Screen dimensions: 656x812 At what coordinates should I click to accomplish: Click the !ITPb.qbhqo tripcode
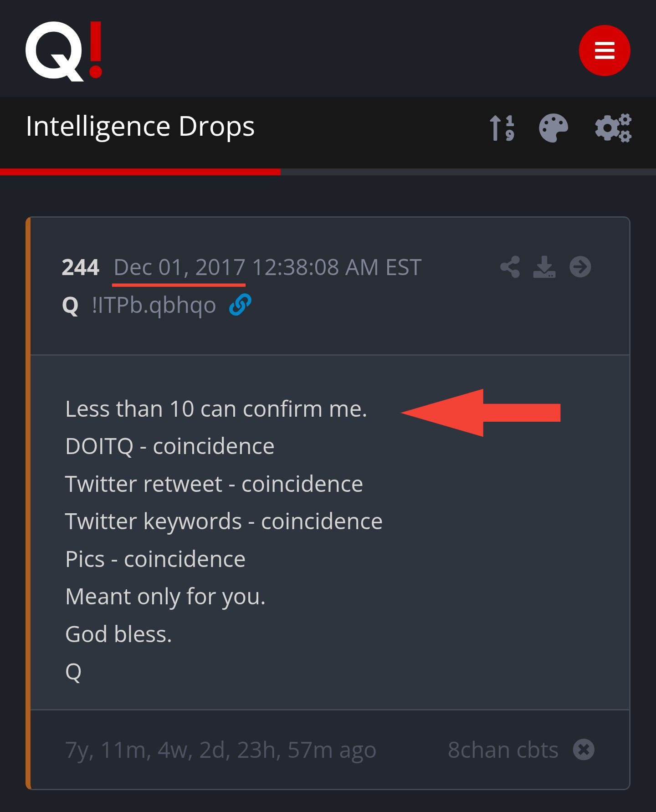click(154, 305)
